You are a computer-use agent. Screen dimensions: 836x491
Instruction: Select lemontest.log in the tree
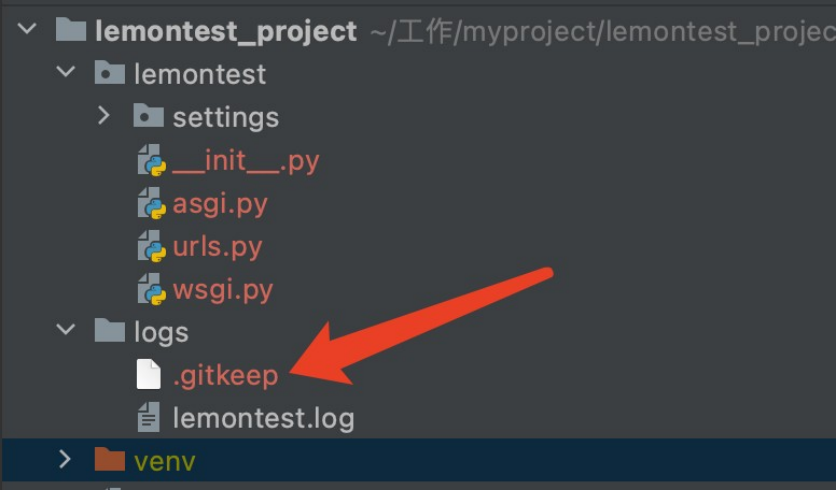(x=263, y=418)
